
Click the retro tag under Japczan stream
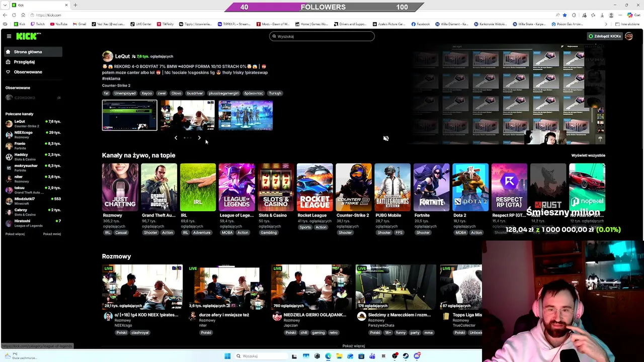tap(334, 332)
